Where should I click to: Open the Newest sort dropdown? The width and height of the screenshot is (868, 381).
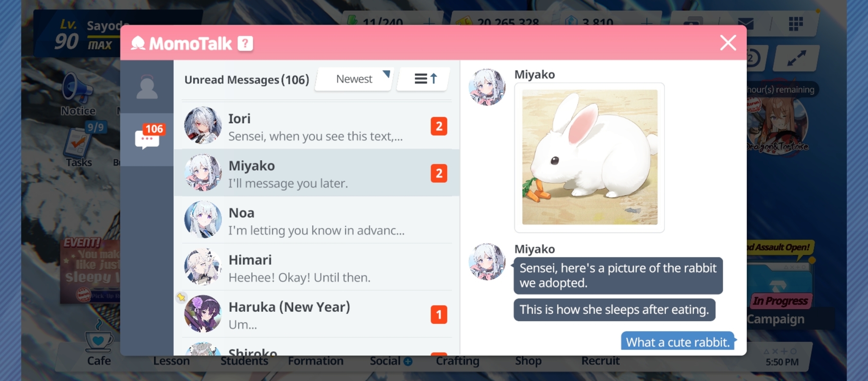click(355, 79)
